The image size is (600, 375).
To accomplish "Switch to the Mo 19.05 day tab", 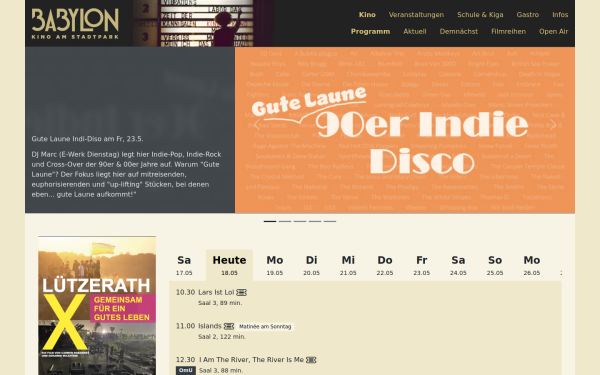I will pos(275,265).
